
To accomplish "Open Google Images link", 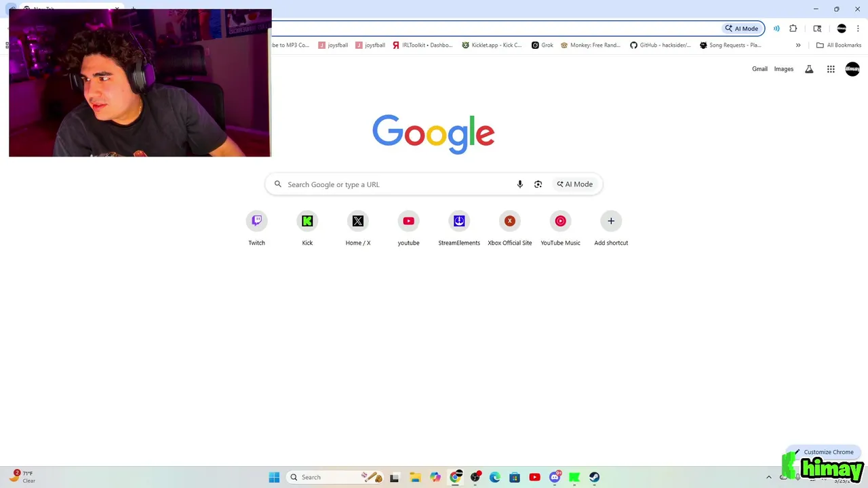I will [x=784, y=69].
